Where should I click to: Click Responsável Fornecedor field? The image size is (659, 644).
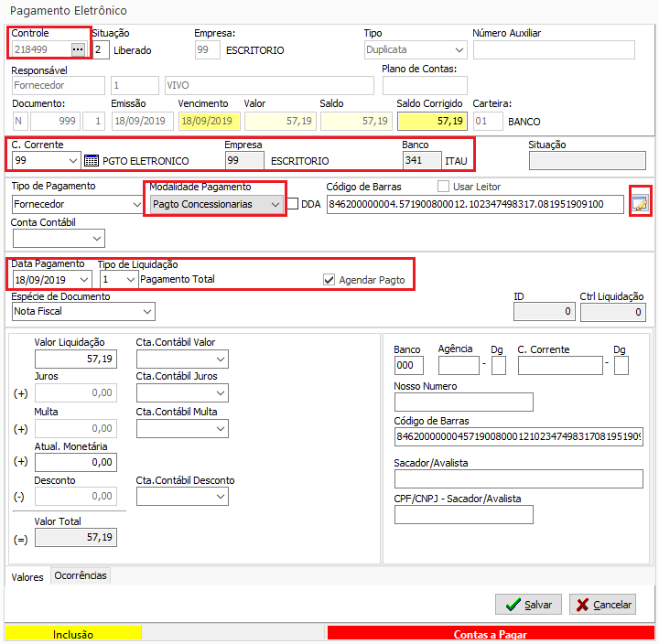tap(58, 85)
